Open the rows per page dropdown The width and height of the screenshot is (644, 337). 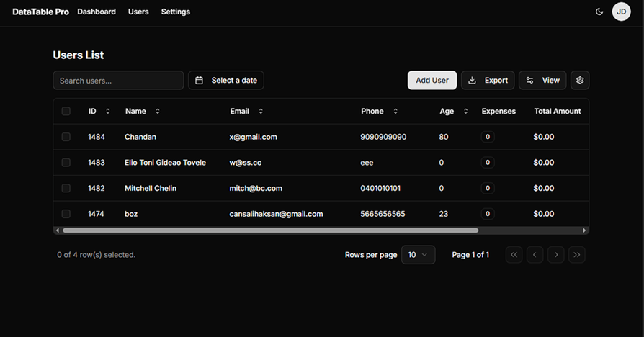click(418, 255)
